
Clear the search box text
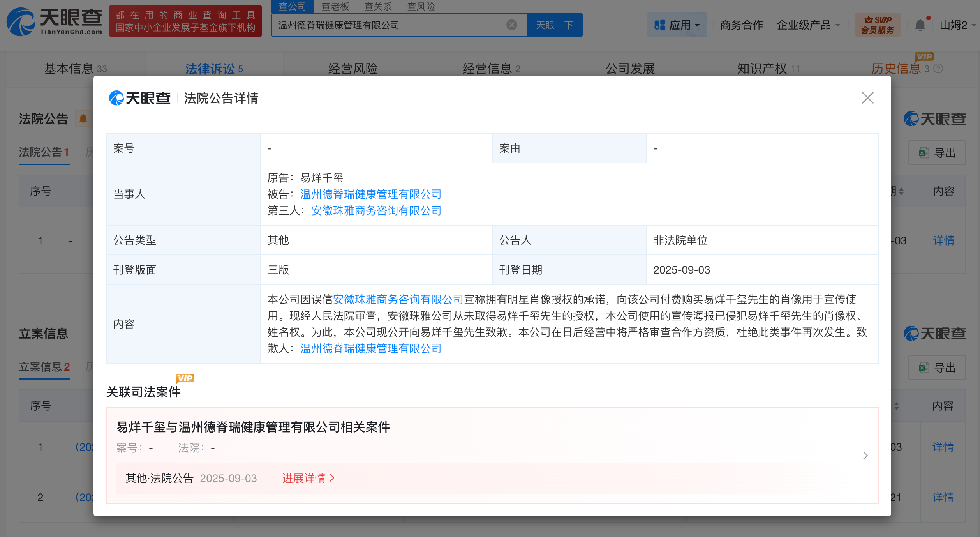point(511,25)
